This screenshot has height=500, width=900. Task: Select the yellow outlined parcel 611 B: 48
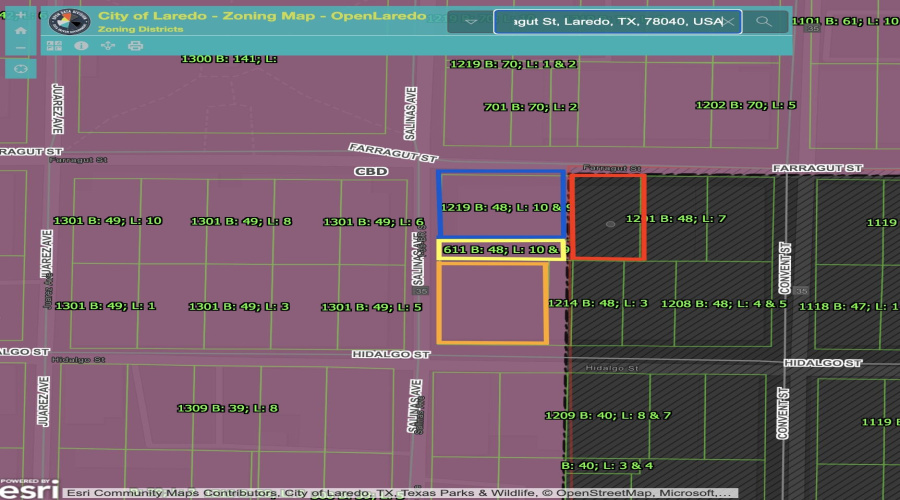[501, 250]
